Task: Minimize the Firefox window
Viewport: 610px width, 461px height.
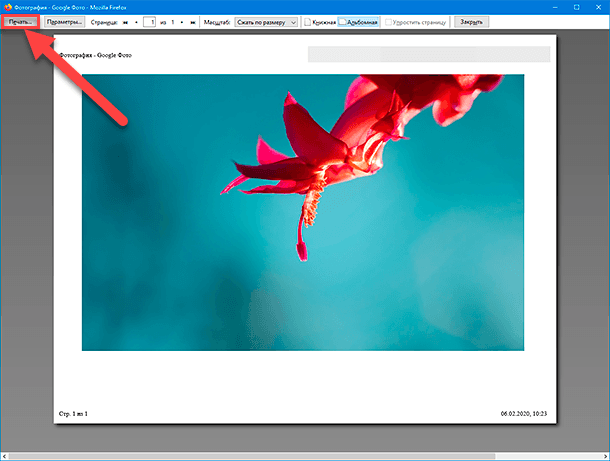Action: click(555, 6)
